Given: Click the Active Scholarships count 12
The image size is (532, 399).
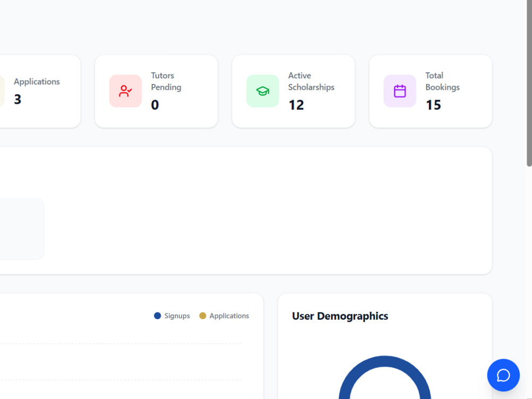Looking at the screenshot, I should pyautogui.click(x=296, y=105).
